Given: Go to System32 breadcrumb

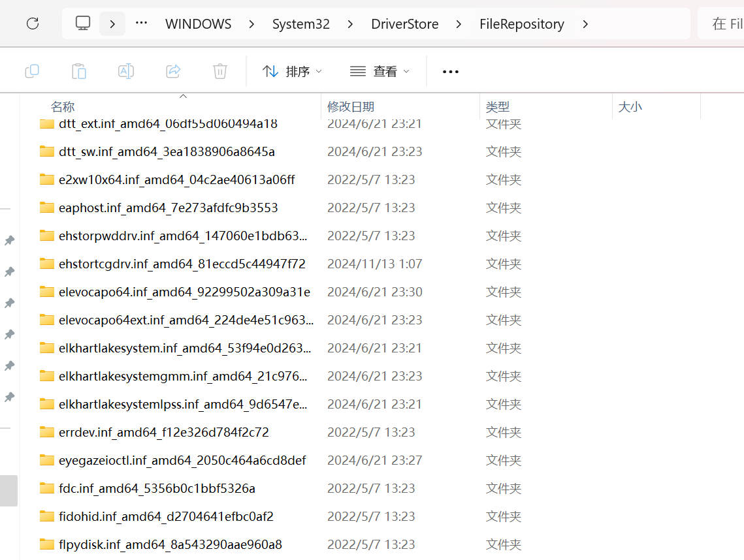Looking at the screenshot, I should [x=301, y=23].
